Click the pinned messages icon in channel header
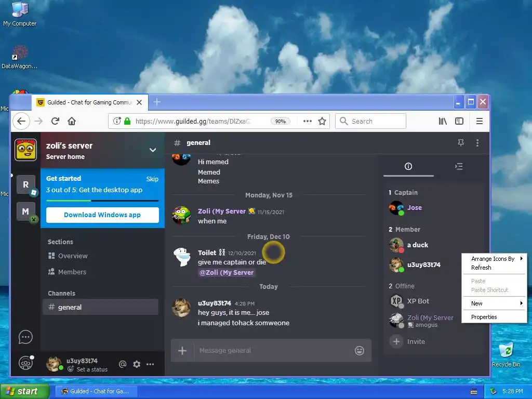532x399 pixels. [x=461, y=142]
